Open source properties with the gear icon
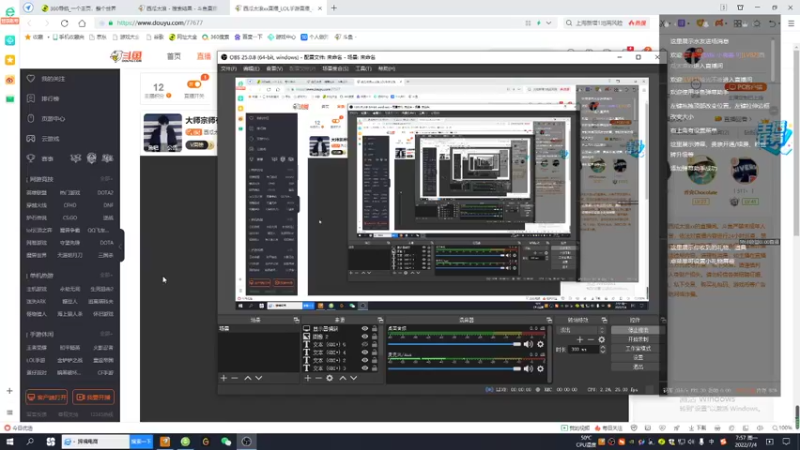The width and height of the screenshot is (800, 450). [330, 378]
